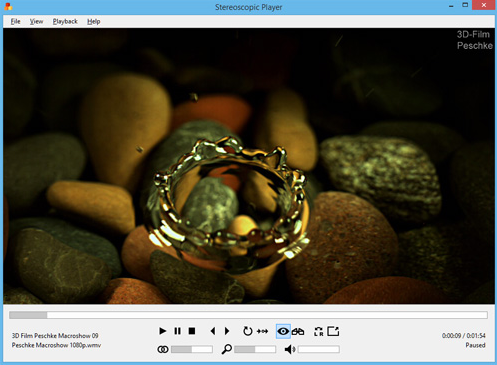
Task: Mute audio via the speaker icon
Action: click(290, 349)
